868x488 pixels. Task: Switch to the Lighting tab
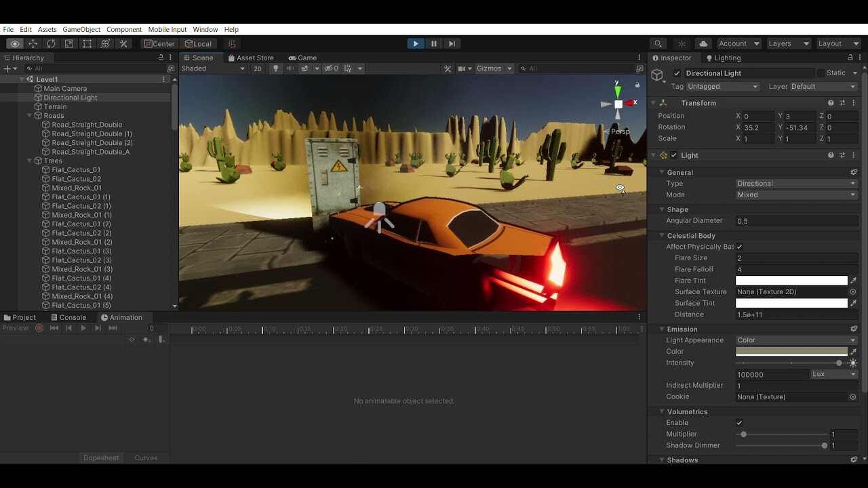click(723, 58)
